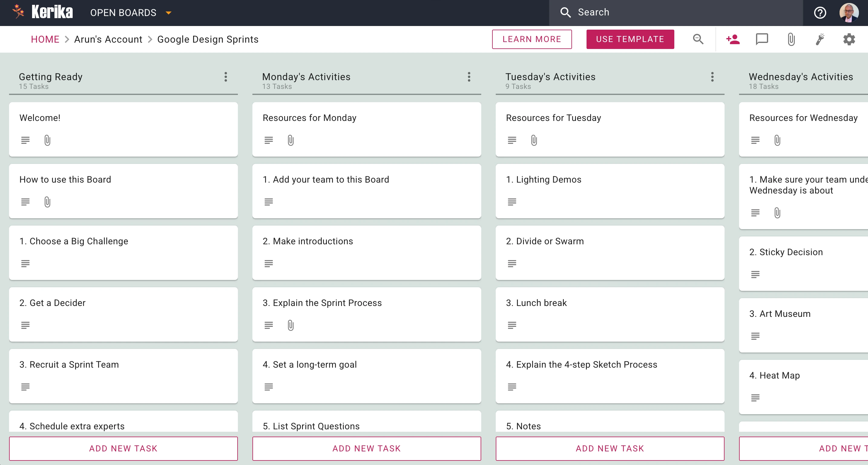The image size is (868, 465).
Task: Click the highlight flashlight icon
Action: [820, 39]
